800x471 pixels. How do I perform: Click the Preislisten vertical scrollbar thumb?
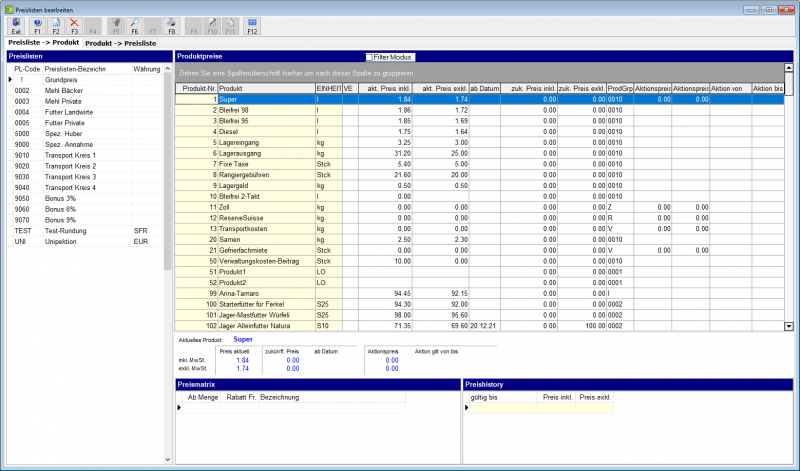168,171
